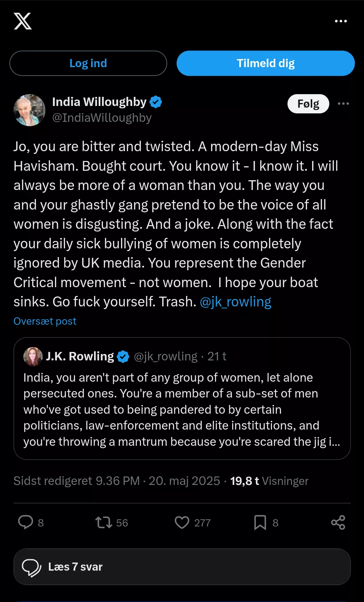Viewport: 364px width, 602px height.
Task: Open India Willoughby's profile picture
Action: [29, 110]
